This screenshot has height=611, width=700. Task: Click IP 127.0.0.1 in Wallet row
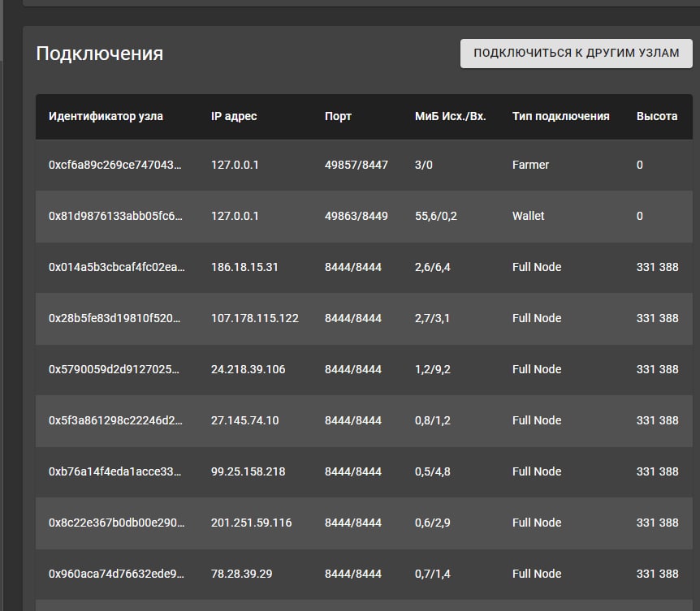(235, 216)
